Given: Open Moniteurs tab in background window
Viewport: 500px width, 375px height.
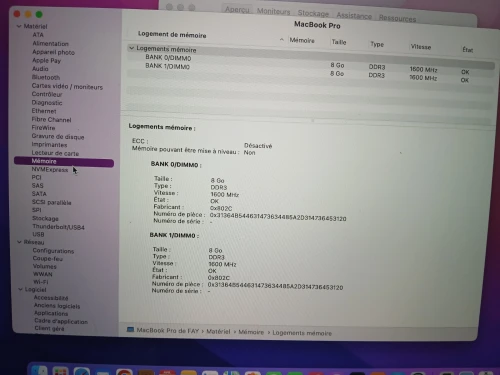Looking at the screenshot, I should [x=273, y=11].
